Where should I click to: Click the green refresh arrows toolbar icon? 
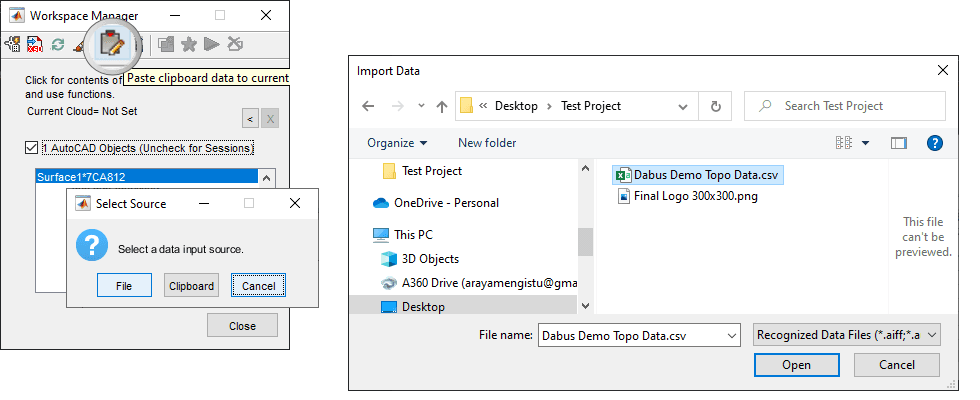point(58,44)
